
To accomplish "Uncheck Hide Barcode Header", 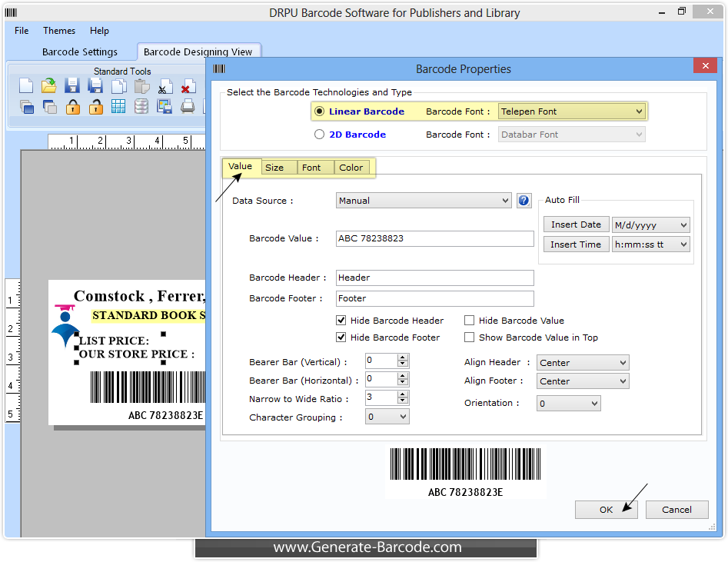I will (x=341, y=321).
